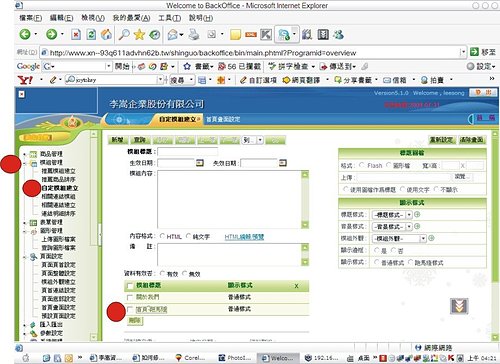Open calendar picker for 失效日期

tap(283, 163)
